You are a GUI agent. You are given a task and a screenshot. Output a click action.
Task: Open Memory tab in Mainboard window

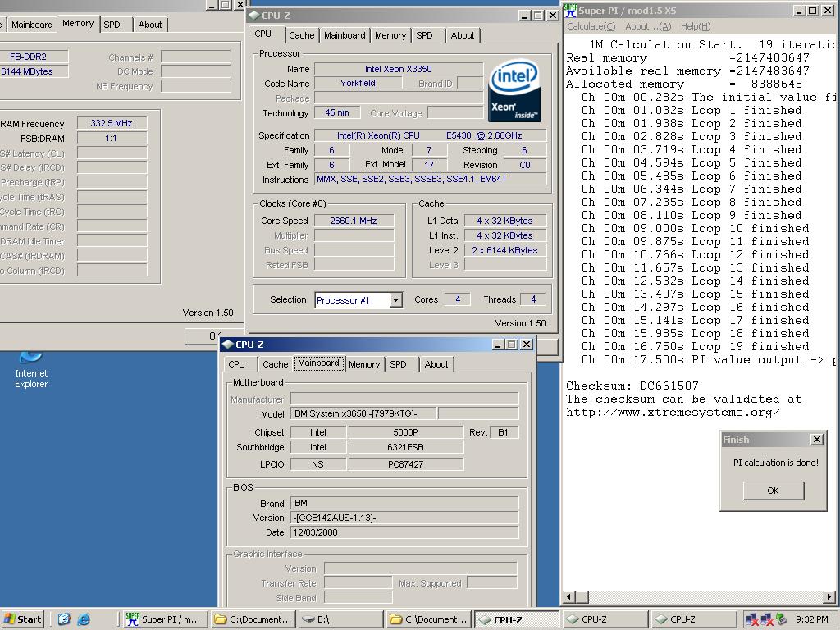(364, 364)
